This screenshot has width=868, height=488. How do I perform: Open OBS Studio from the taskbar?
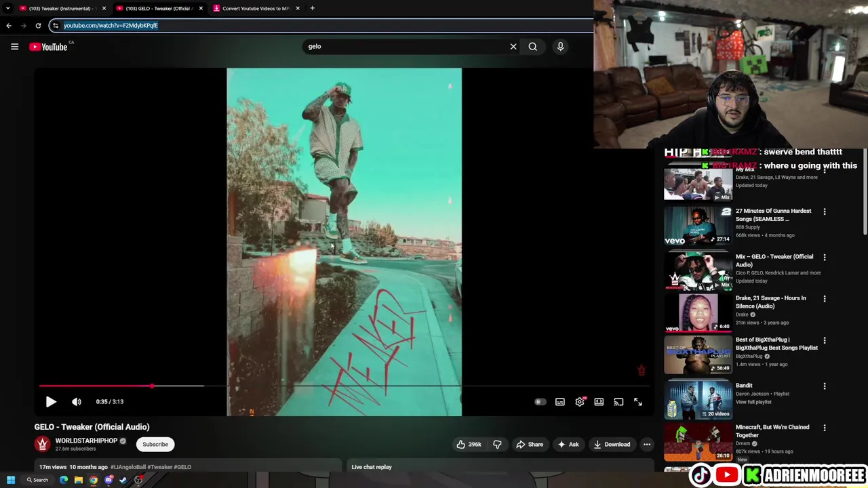(x=138, y=480)
